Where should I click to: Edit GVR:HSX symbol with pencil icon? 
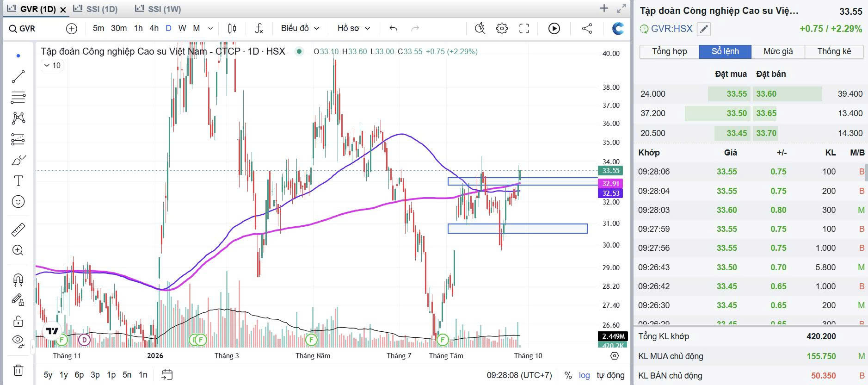703,29
